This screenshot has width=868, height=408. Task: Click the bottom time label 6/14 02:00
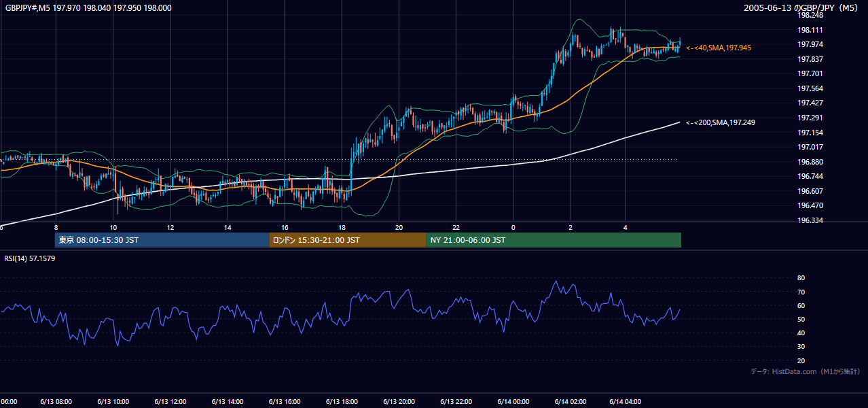tap(570, 402)
